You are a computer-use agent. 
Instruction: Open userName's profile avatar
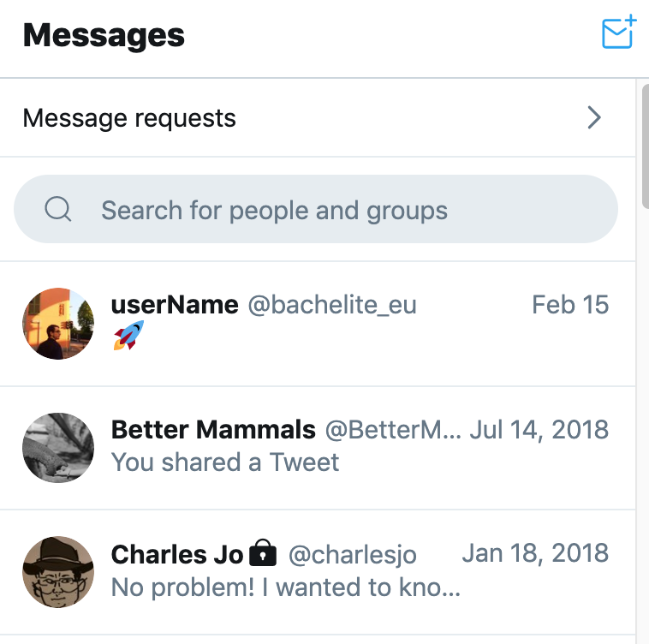(58, 324)
